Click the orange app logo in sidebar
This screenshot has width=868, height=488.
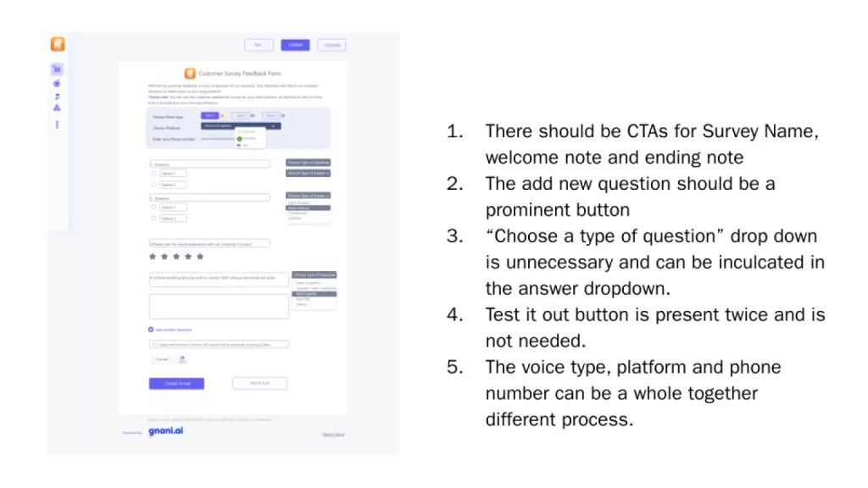pos(58,44)
